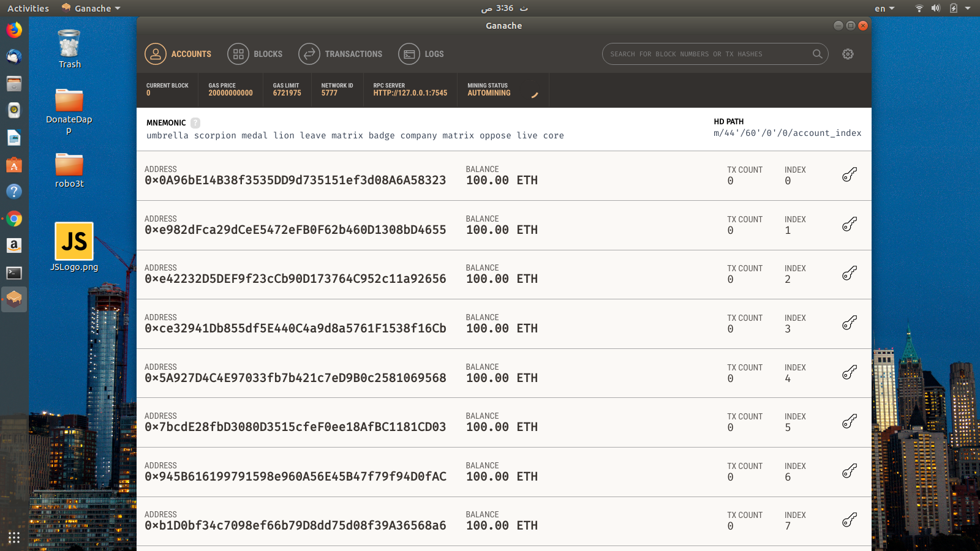Viewport: 980px width, 551px height.
Task: Show applications grid in the dock
Action: (x=14, y=538)
